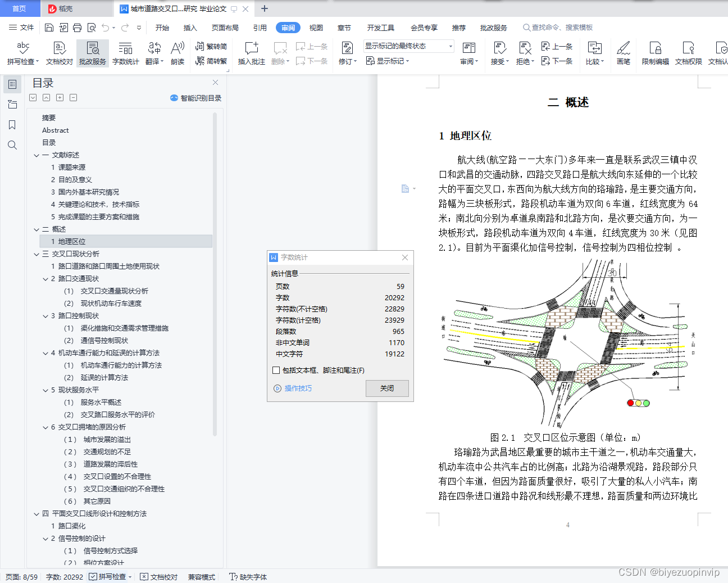
Task: Open the 显示标记的最终状态 dropdown
Action: (409, 46)
